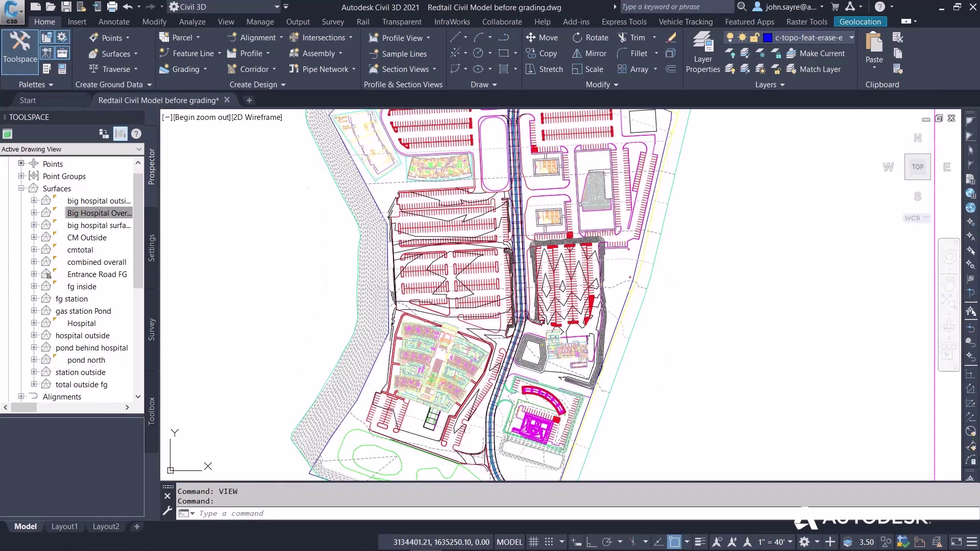Toggle freeze on the current layer sun icon

point(742,37)
